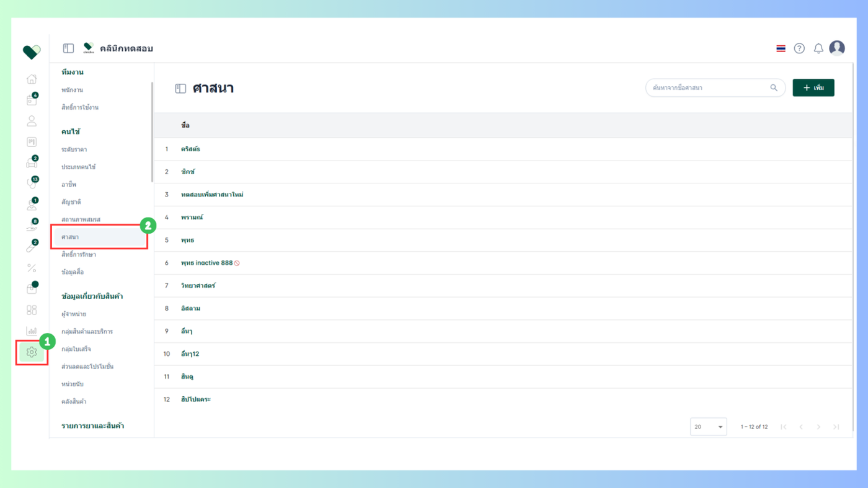The width and height of the screenshot is (868, 488).
Task: Open สถานภาพสมรส in settings menu
Action: coord(81,220)
